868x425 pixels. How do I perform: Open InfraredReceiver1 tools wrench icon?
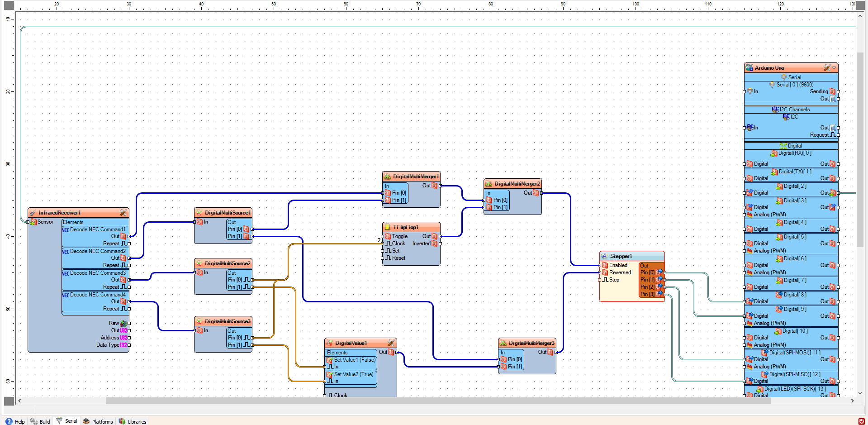(123, 213)
